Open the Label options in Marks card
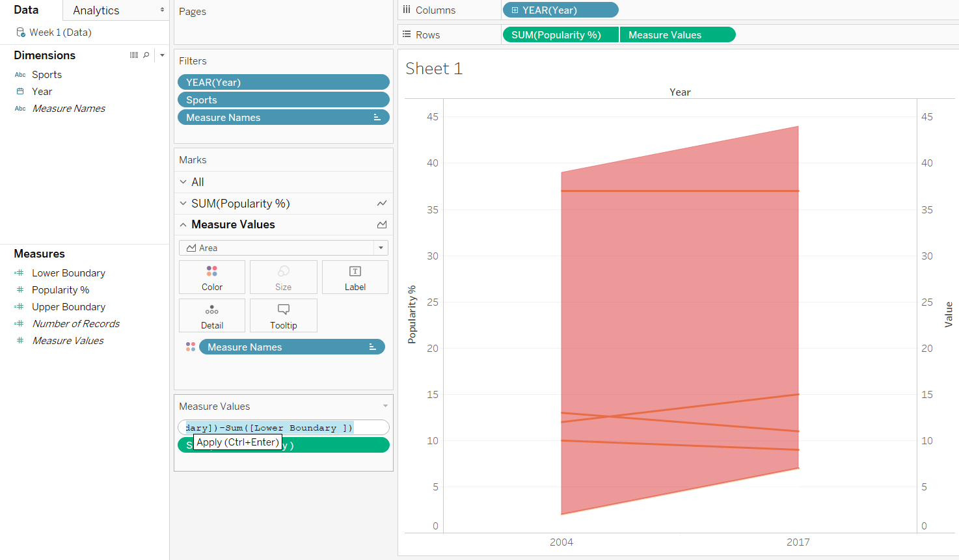This screenshot has height=560, width=959. click(355, 276)
